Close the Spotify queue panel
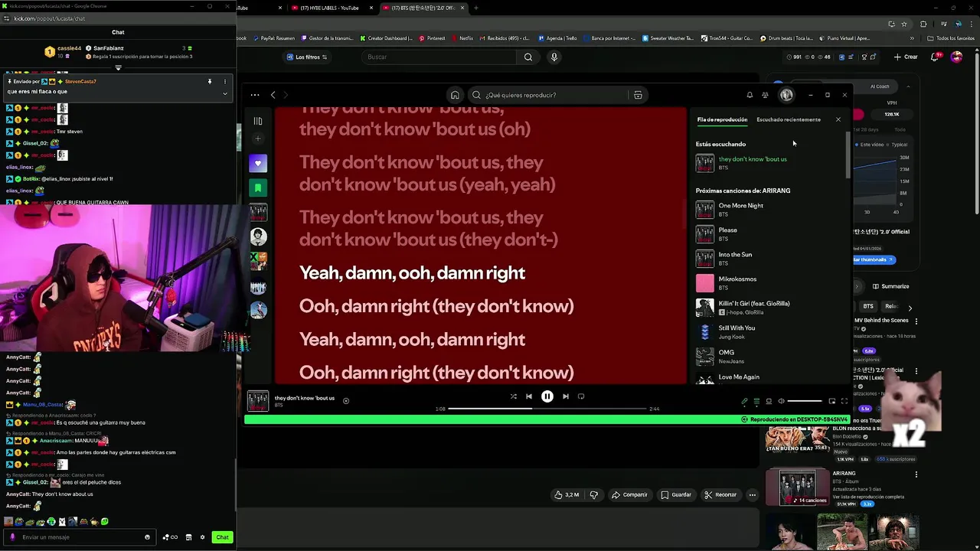The width and height of the screenshot is (980, 551). 838,119
